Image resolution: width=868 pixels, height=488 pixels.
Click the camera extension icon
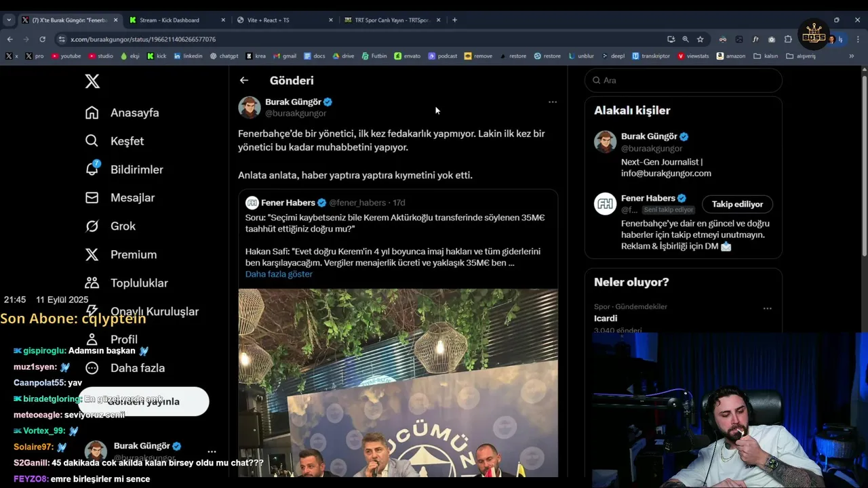(x=772, y=39)
